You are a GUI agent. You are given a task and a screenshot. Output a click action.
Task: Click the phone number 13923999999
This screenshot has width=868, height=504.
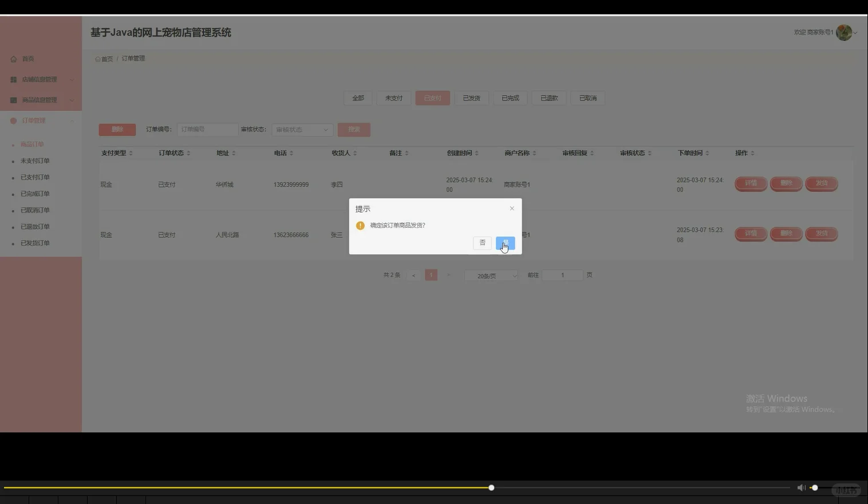(x=291, y=185)
